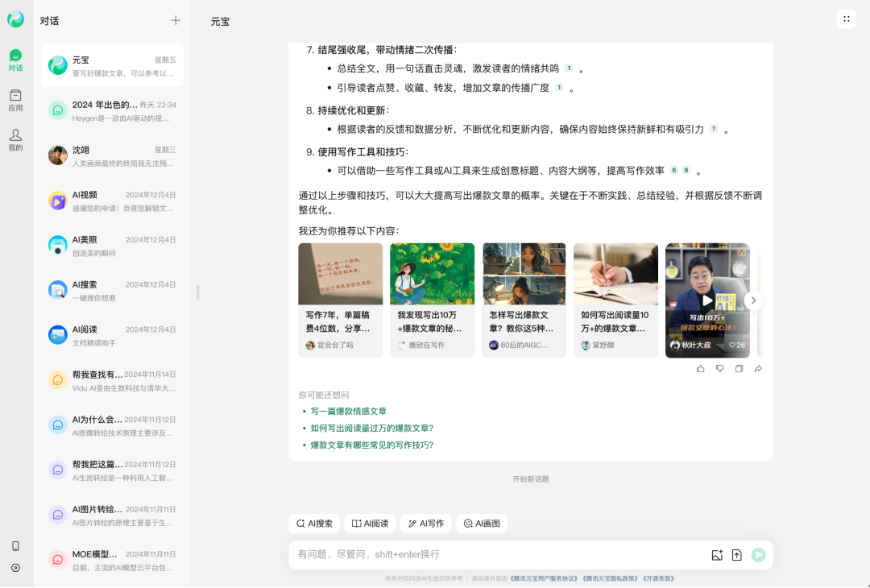This screenshot has width=870, height=588.
Task: Open the 帮我把这篇 conversation
Action: pyautogui.click(x=112, y=470)
